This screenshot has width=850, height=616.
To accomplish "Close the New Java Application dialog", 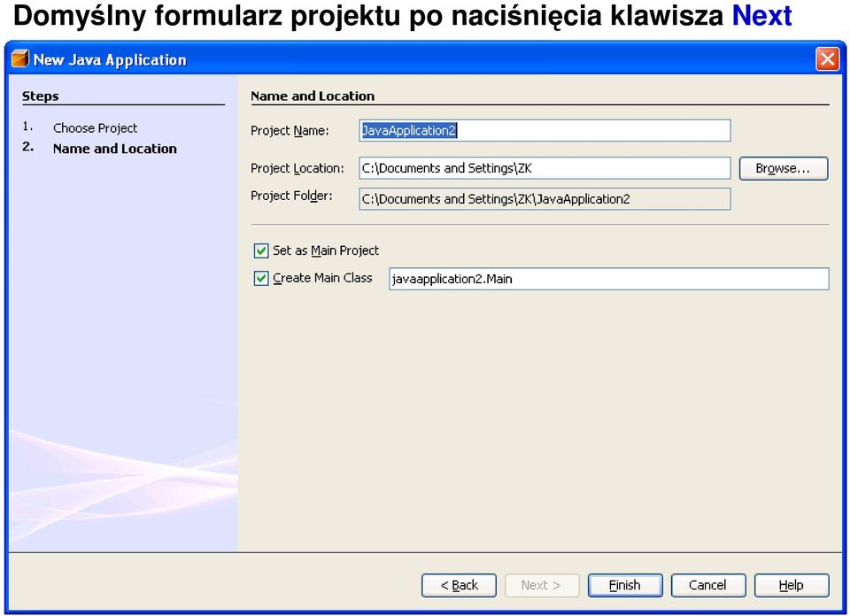I will click(x=827, y=58).
